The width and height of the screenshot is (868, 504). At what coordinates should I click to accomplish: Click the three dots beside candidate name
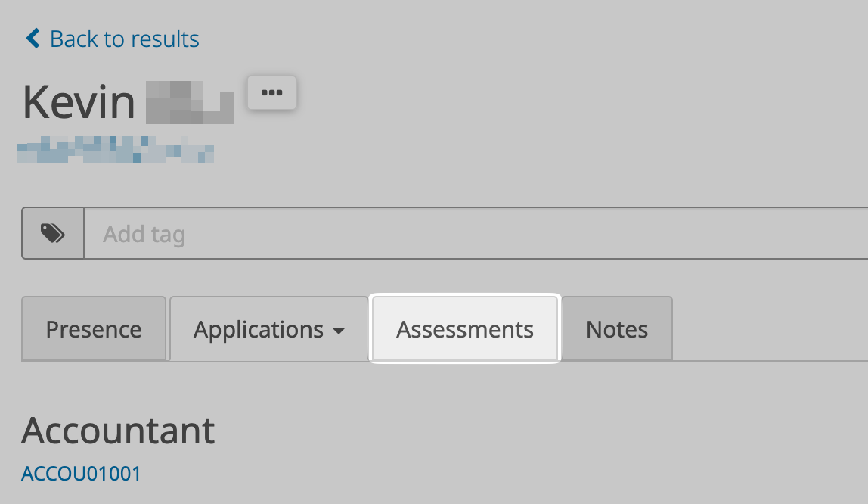(x=271, y=92)
